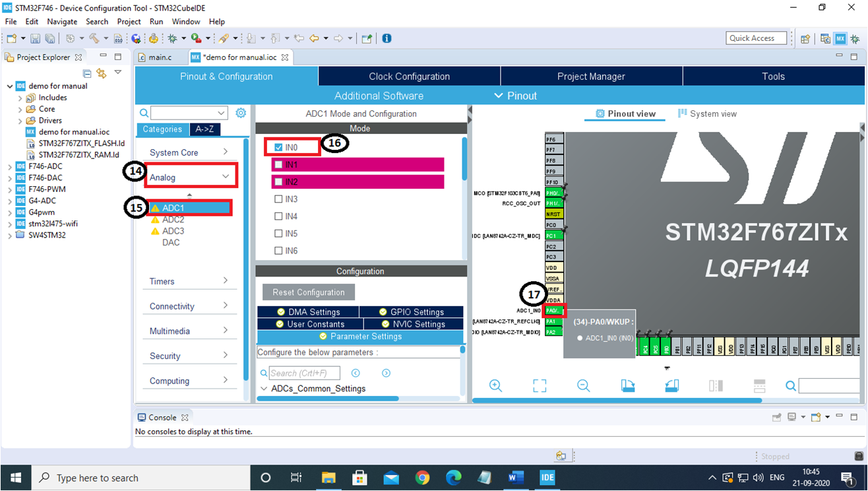Open peripheral list settings gear

(241, 112)
